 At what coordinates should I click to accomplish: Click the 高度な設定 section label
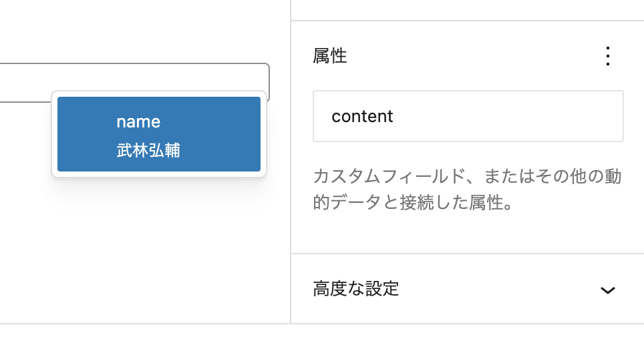coord(355,289)
